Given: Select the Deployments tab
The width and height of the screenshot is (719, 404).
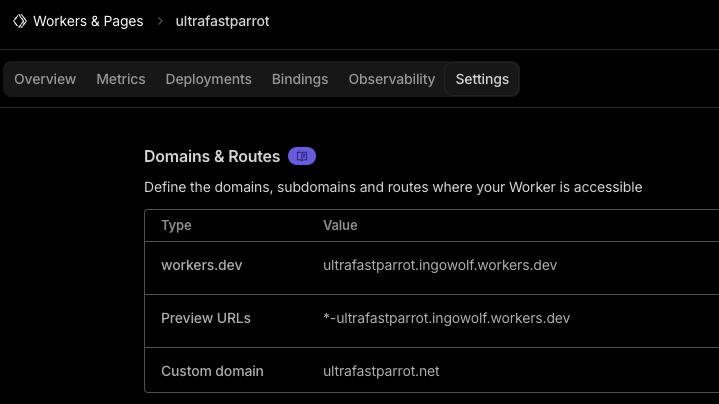Looking at the screenshot, I should [208, 79].
